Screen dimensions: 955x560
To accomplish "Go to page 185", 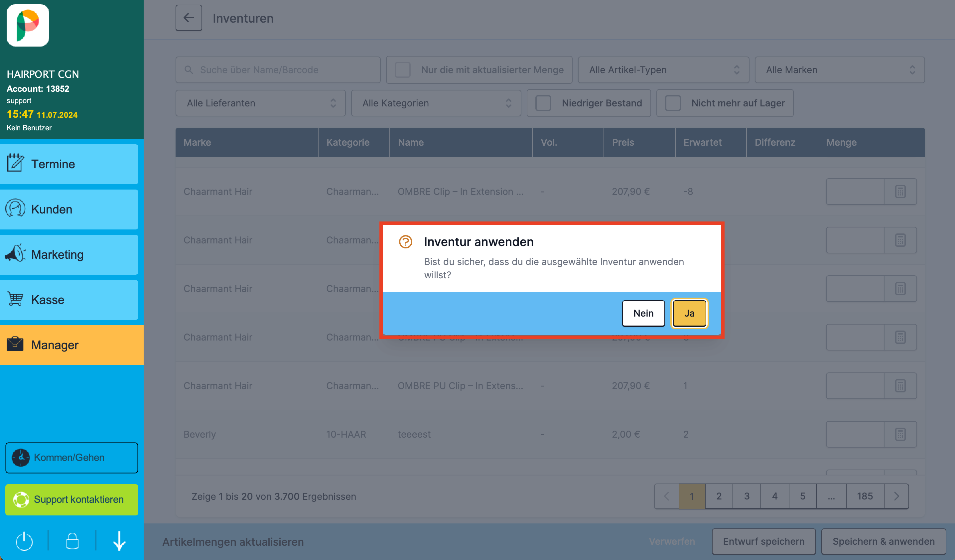I will coord(865,496).
